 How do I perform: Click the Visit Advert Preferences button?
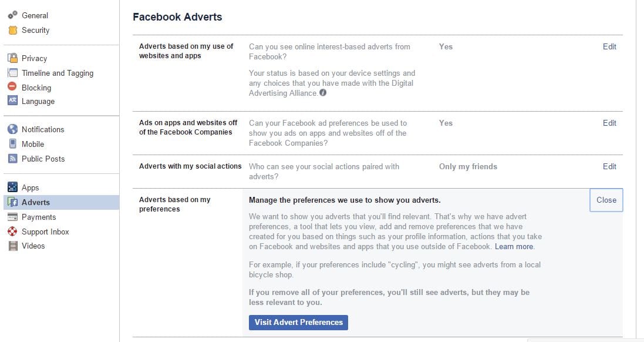click(299, 322)
